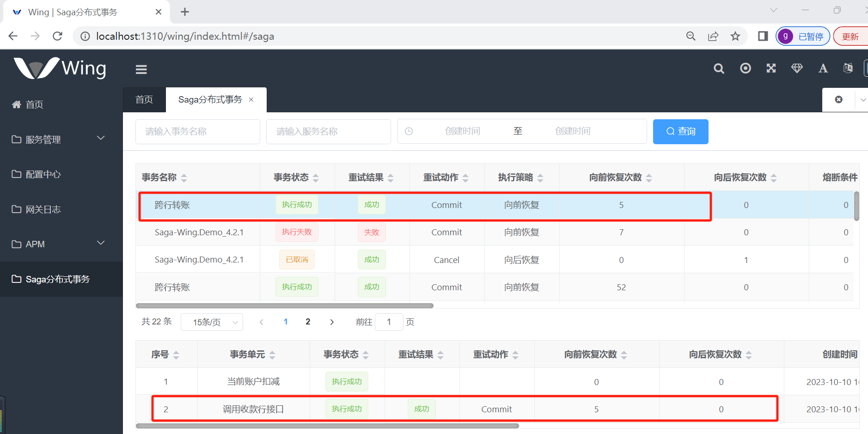Sort lower table by 序号 column
This screenshot has width=868, height=434.
tap(176, 355)
